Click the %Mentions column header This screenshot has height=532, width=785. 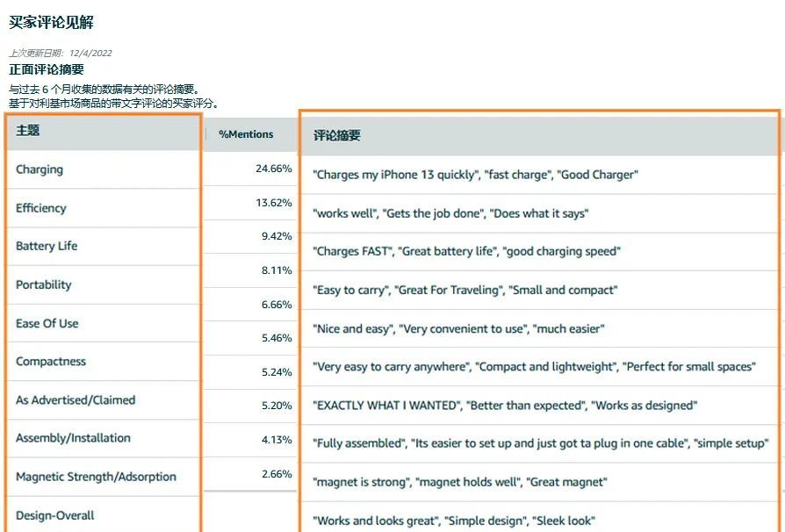[x=246, y=134]
